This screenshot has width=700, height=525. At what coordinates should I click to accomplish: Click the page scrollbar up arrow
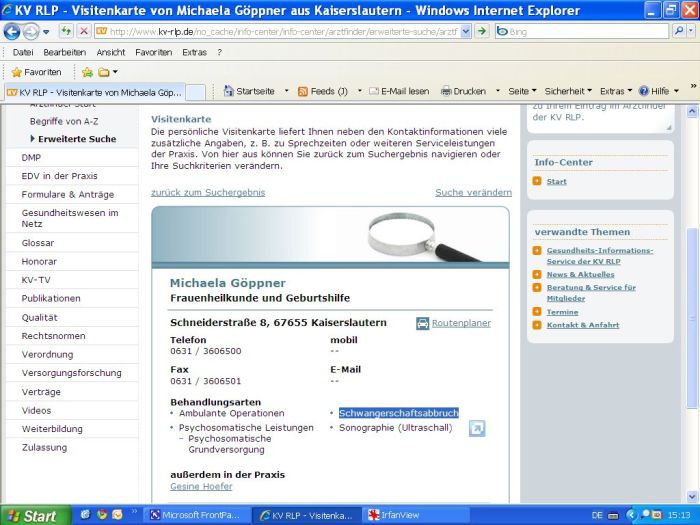point(692,111)
